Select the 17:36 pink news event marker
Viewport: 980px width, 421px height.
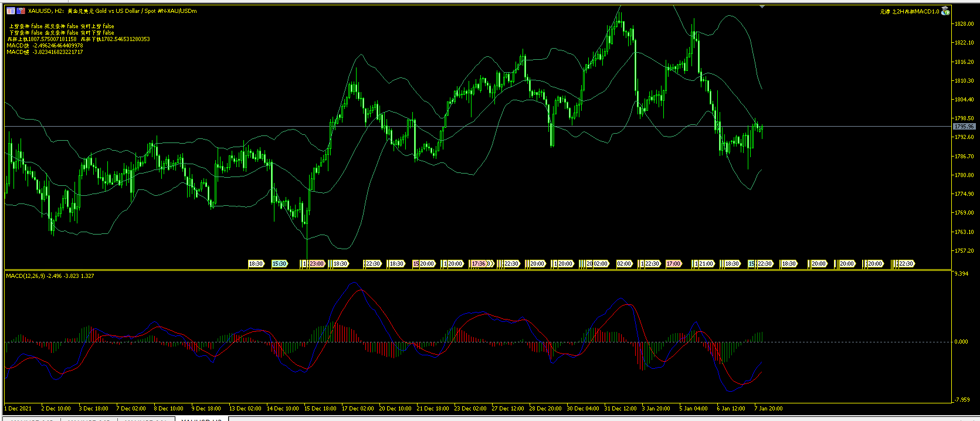(x=479, y=264)
